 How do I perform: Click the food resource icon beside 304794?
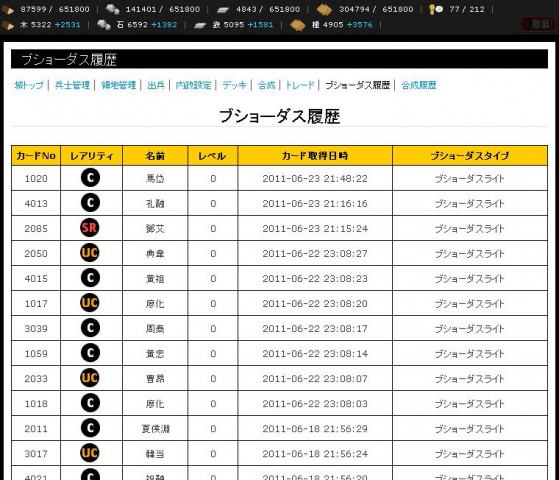pos(324,10)
